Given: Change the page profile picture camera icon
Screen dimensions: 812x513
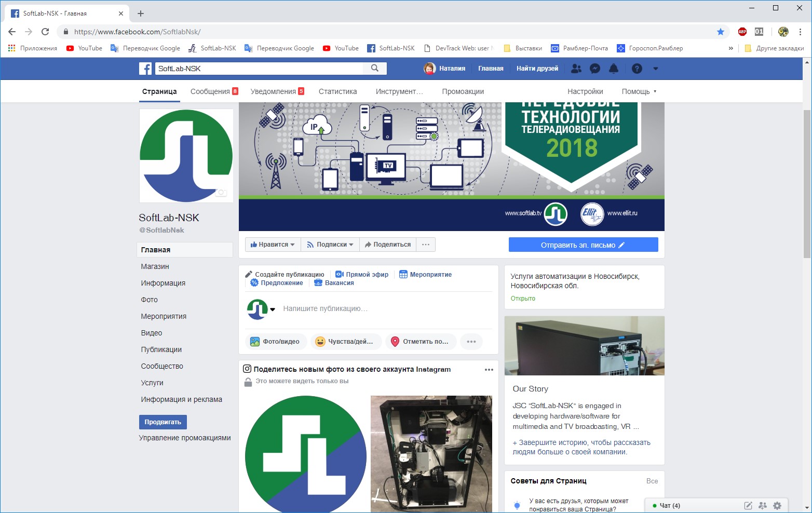Looking at the screenshot, I should [x=221, y=193].
